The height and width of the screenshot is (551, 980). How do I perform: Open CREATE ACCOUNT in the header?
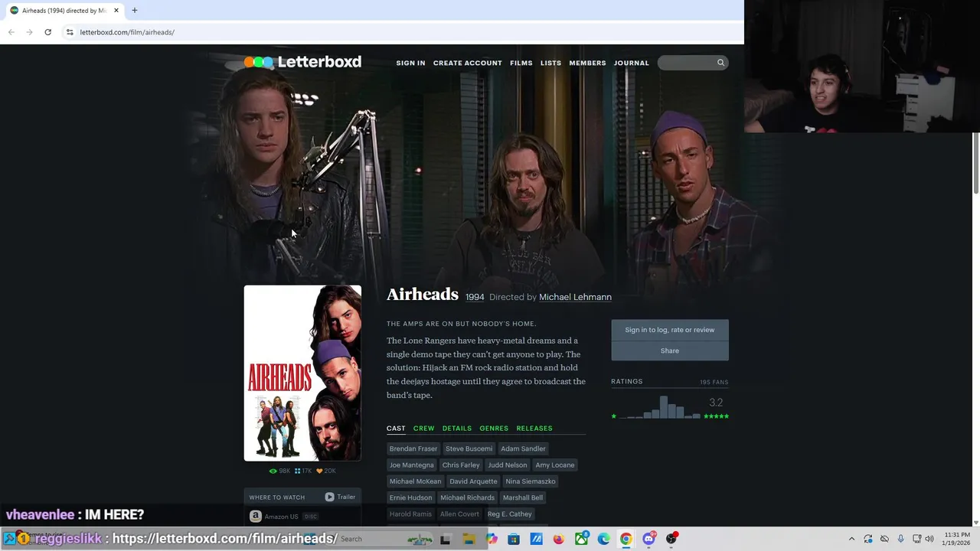(468, 63)
